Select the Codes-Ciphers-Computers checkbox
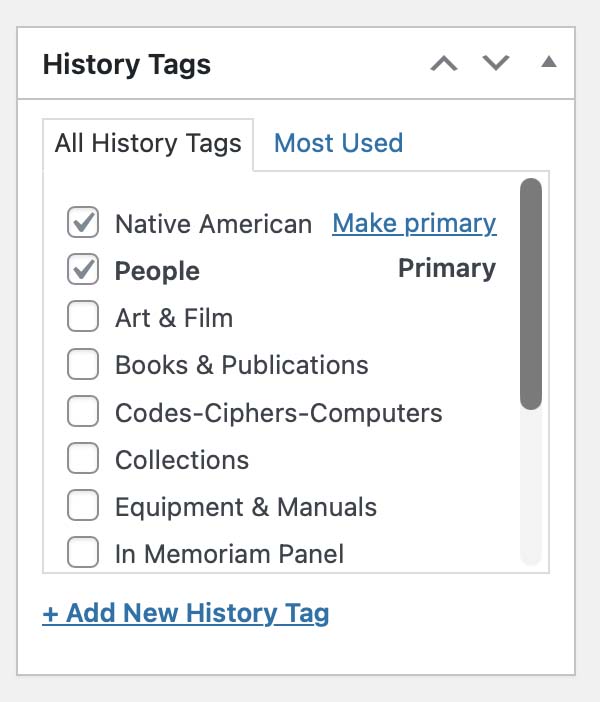The height and width of the screenshot is (702, 600). coord(83,412)
